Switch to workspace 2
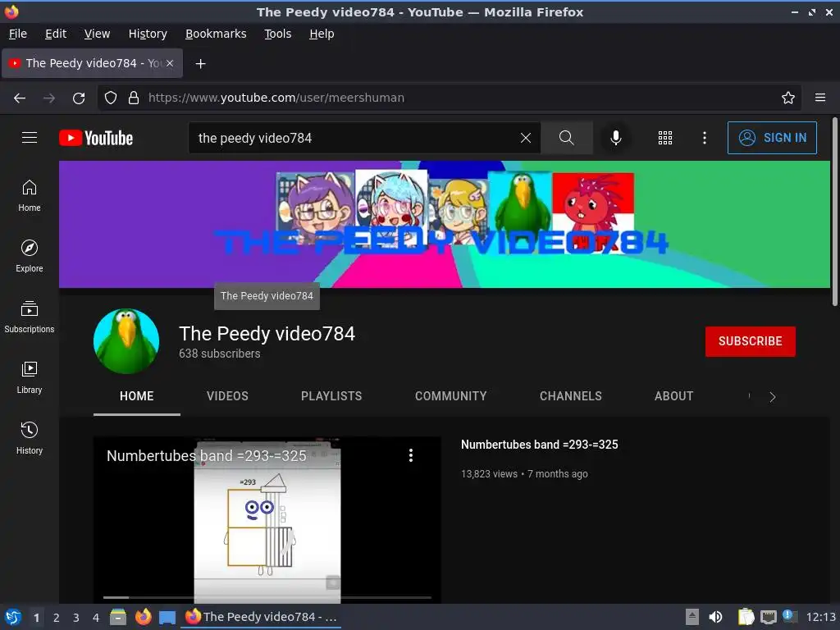The width and height of the screenshot is (840, 630). coord(57,618)
